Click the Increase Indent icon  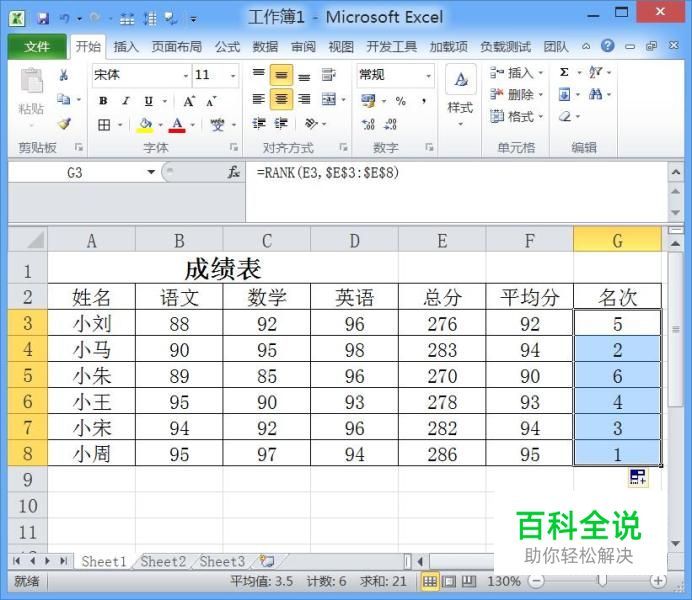pos(281,124)
